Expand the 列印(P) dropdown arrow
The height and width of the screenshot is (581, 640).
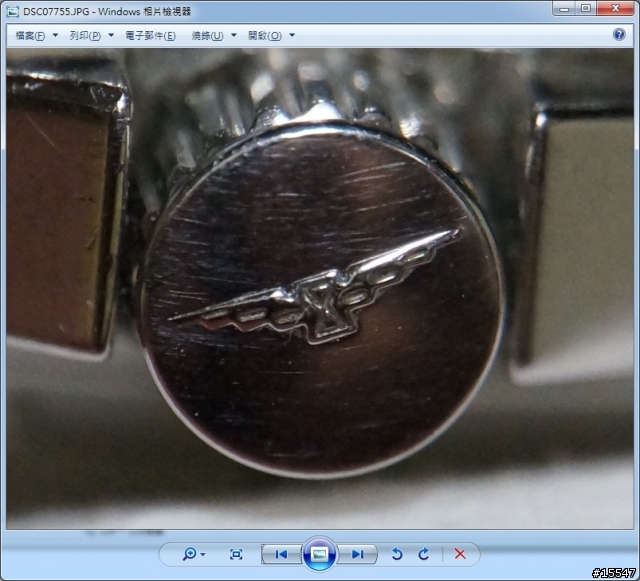(x=111, y=36)
